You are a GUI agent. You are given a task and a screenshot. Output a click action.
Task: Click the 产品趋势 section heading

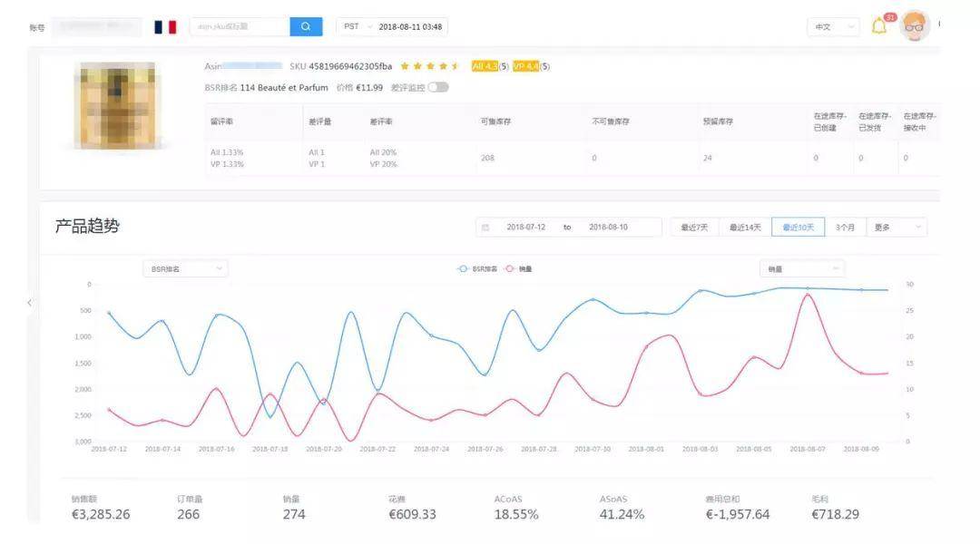click(x=87, y=226)
